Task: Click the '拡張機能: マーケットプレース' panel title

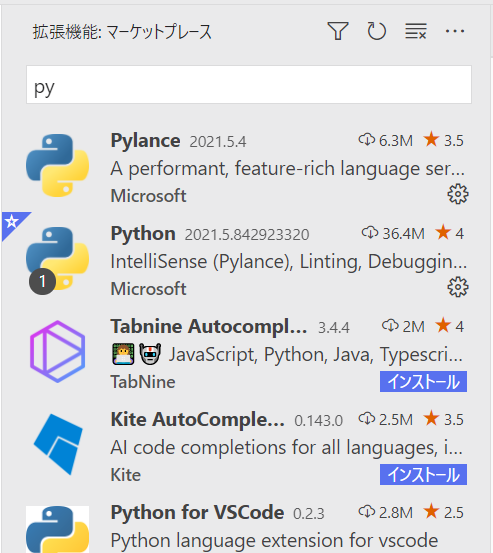Action: point(122,32)
